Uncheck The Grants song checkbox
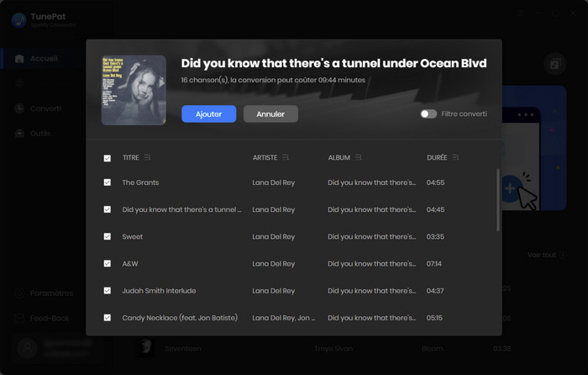This screenshot has width=588, height=375. coord(108,182)
